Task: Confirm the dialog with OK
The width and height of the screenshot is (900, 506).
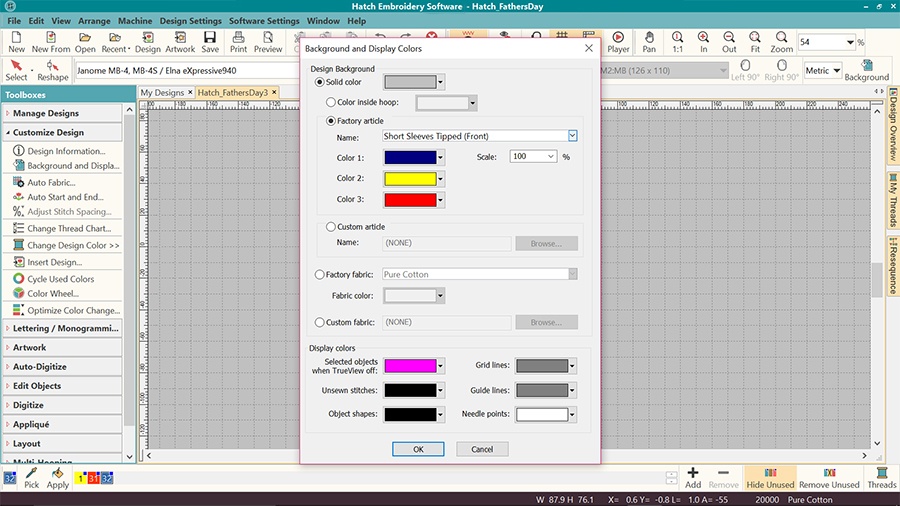Action: pos(418,449)
